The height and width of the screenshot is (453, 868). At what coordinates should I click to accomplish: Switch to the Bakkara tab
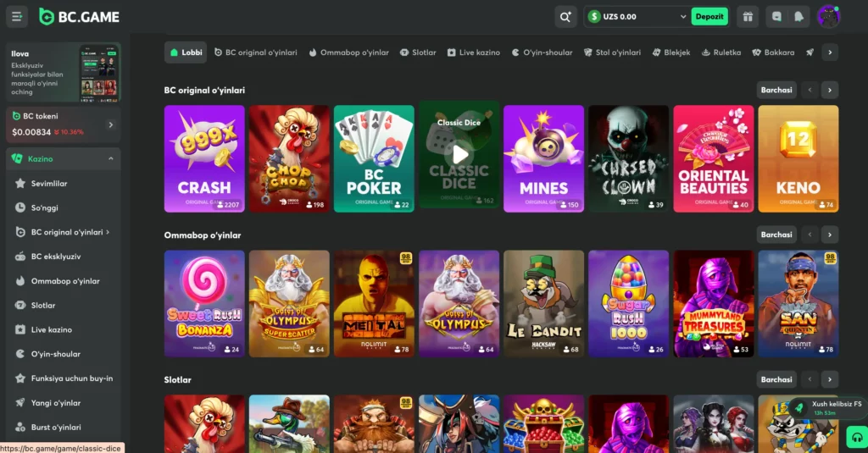(x=773, y=52)
